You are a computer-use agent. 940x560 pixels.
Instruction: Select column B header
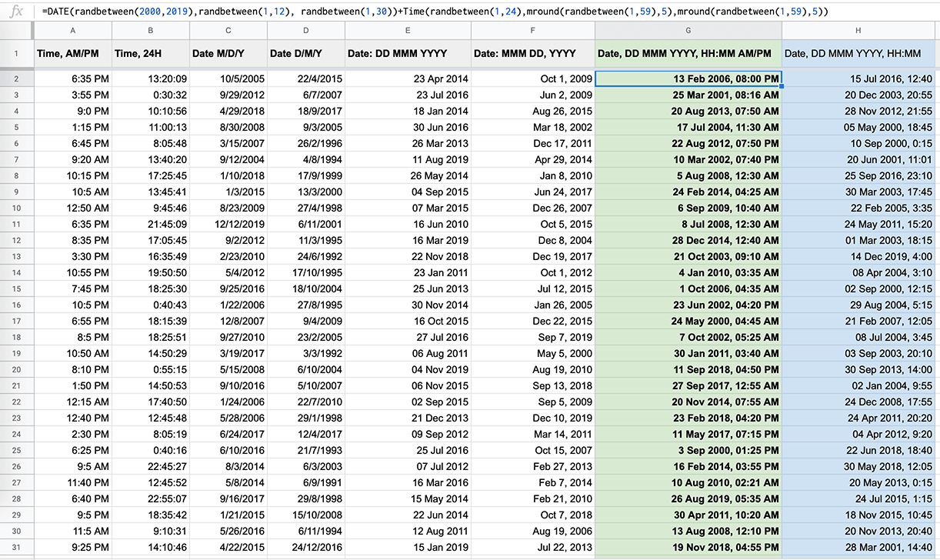(x=151, y=30)
